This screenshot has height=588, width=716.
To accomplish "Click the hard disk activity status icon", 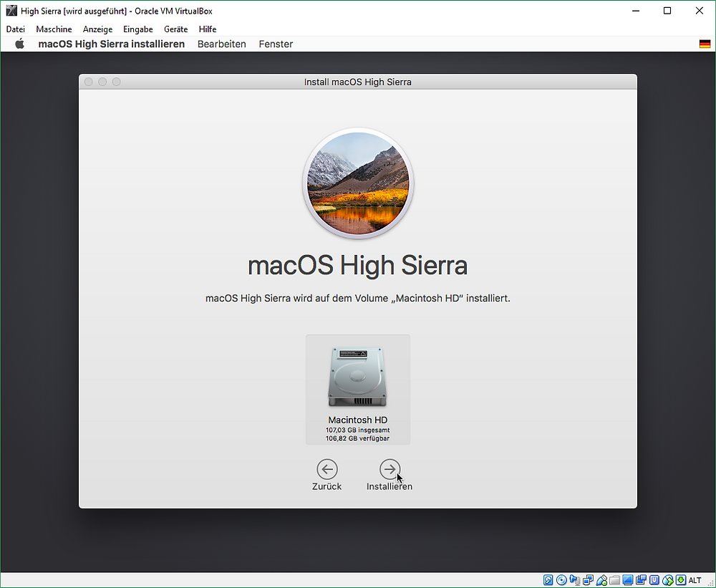I will click(548, 580).
